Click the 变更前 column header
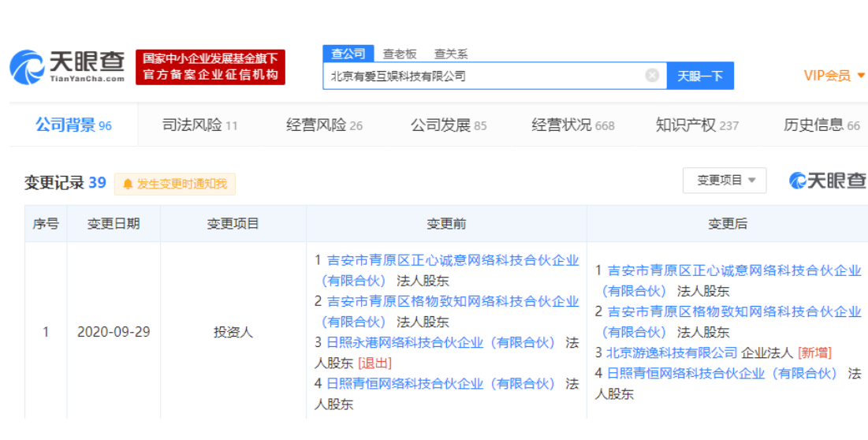868x440 pixels. [446, 224]
